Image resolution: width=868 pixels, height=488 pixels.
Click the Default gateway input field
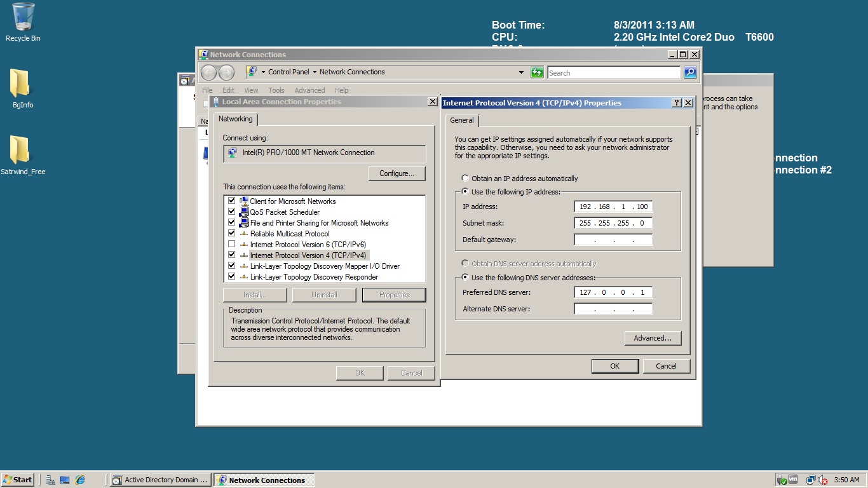click(x=613, y=240)
